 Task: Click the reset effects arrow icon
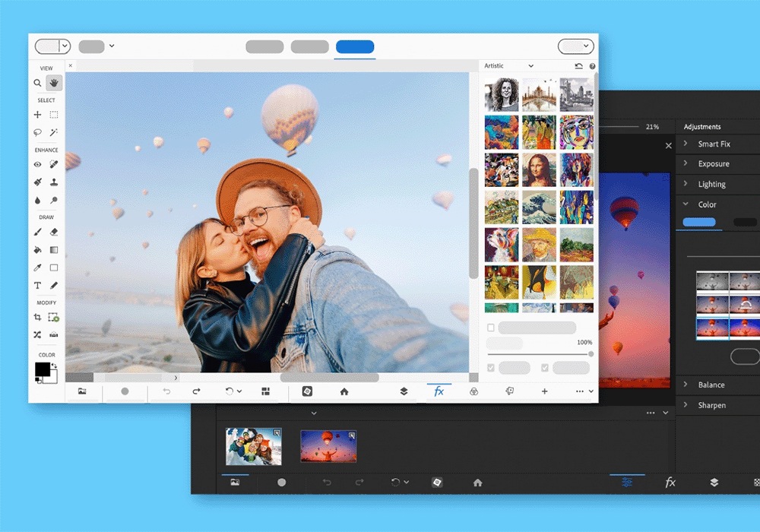pyautogui.click(x=579, y=66)
